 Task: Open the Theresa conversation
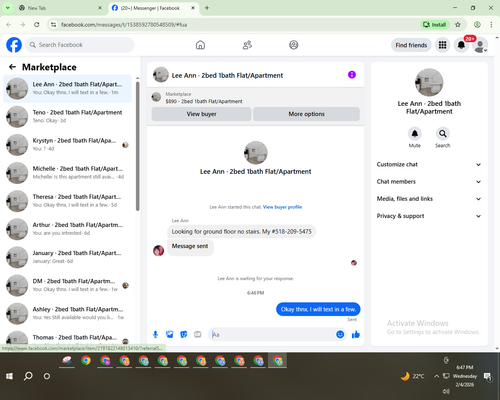coord(67,201)
